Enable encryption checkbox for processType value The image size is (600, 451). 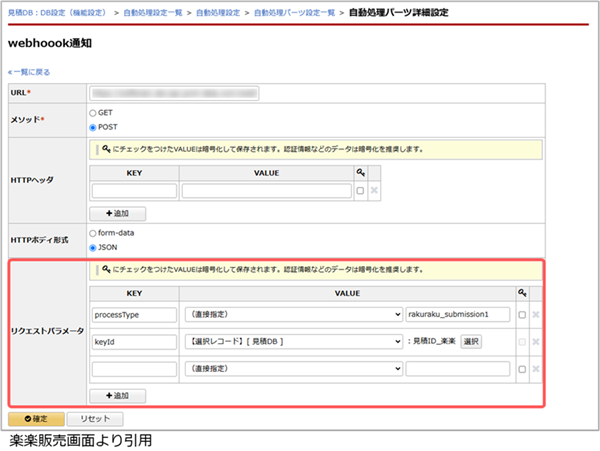point(521,314)
